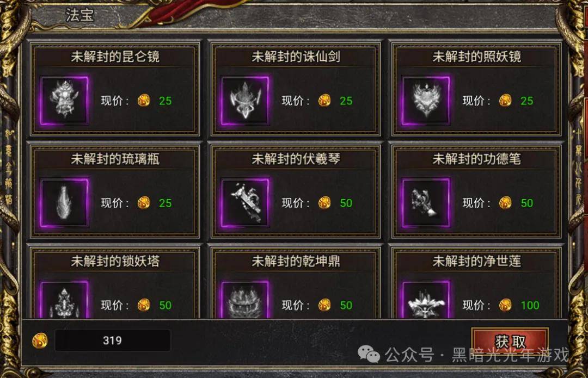Select the 未解封的昆仑镜 item icon
Viewport: 588px width, 378px height.
[x=64, y=101]
